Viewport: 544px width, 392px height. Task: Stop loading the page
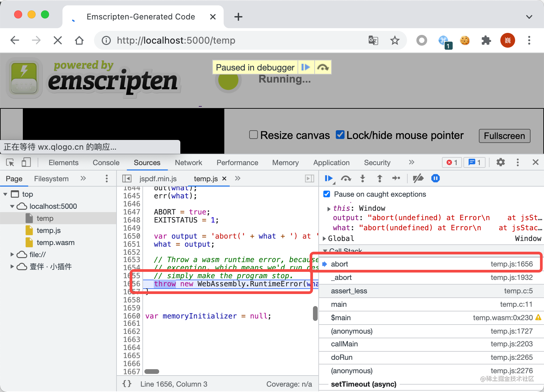(58, 41)
